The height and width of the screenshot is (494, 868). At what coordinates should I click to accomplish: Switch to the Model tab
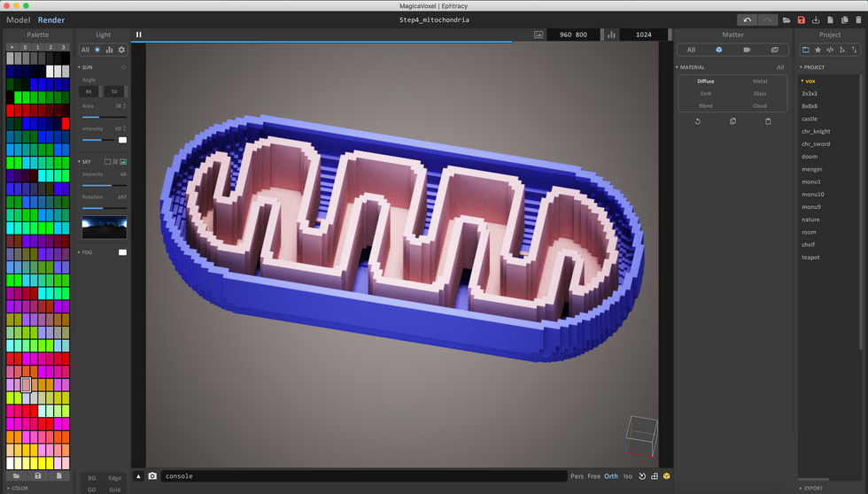pos(19,19)
